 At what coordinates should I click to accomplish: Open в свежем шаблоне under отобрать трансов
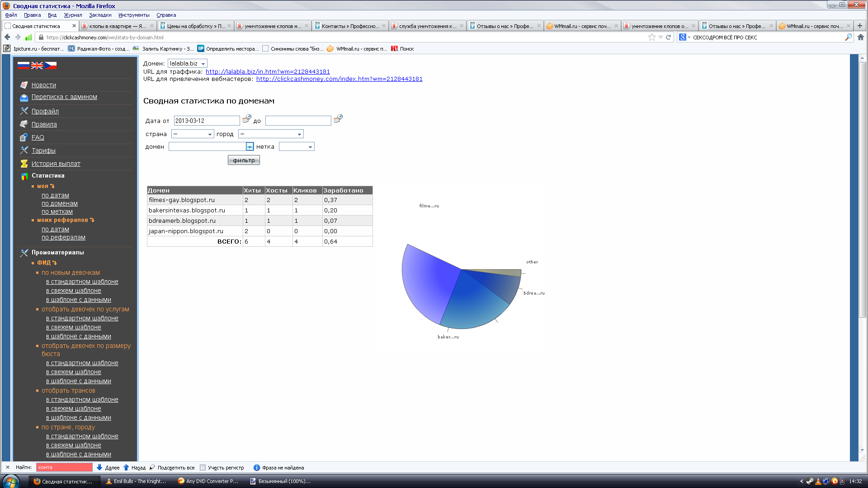coord(74,409)
